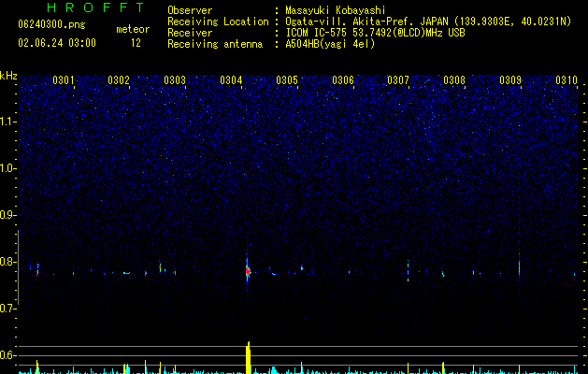The height and width of the screenshot is (374, 588).
Task: Click the 0304 time marker
Action: tap(231, 79)
